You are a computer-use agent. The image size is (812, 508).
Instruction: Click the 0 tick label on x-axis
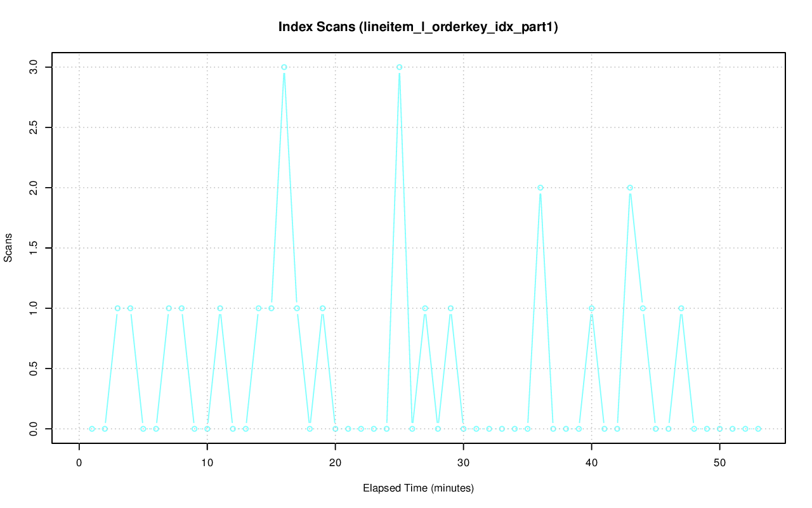pos(79,462)
